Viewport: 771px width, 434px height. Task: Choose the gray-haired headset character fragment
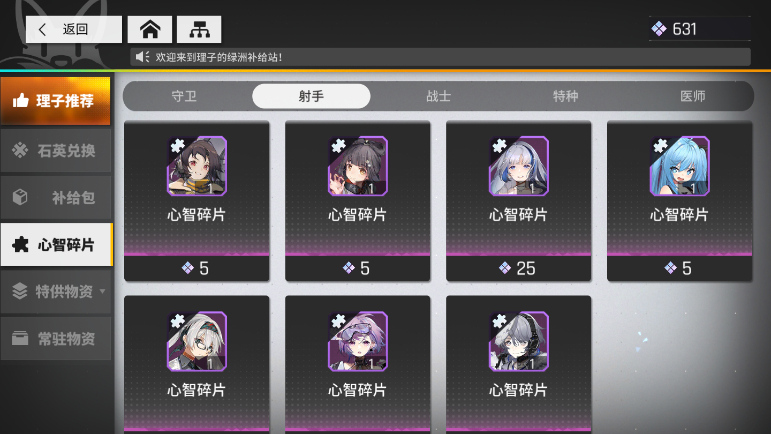pyautogui.click(x=518, y=341)
